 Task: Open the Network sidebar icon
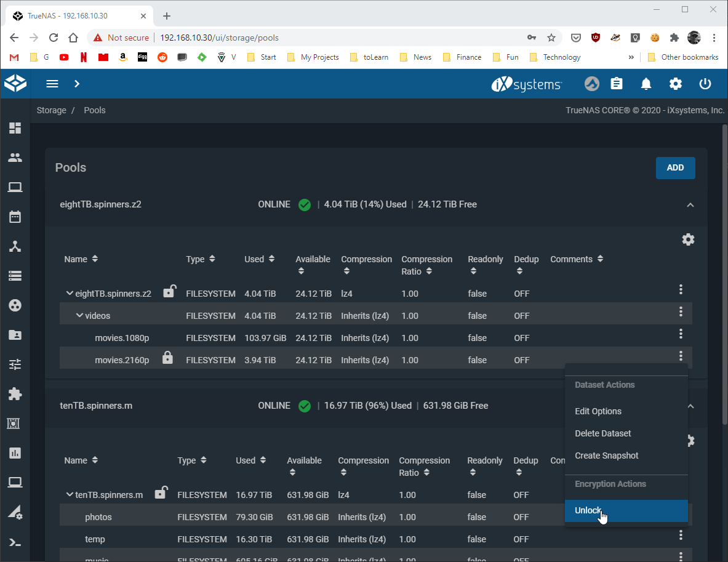(x=15, y=246)
